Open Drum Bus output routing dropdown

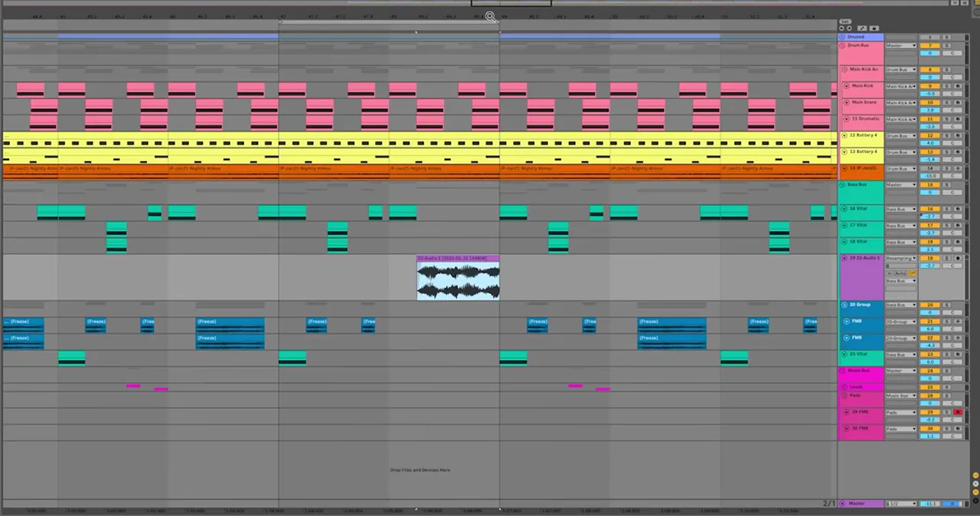click(x=901, y=45)
